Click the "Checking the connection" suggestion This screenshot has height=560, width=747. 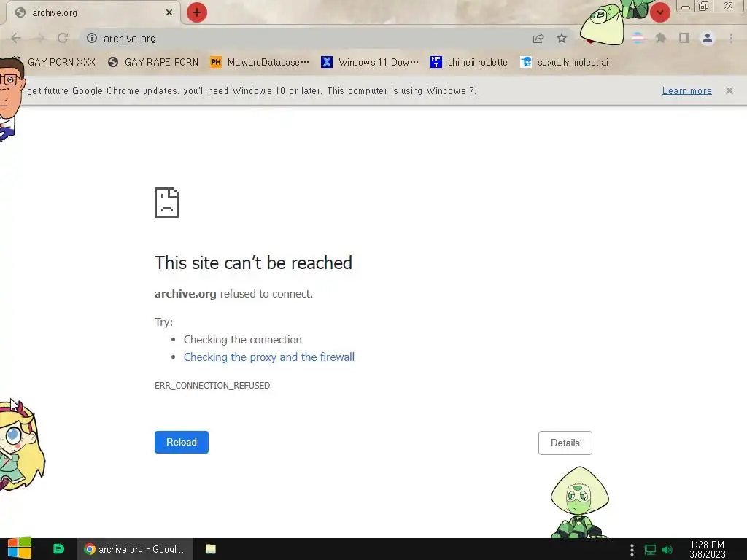pos(242,340)
